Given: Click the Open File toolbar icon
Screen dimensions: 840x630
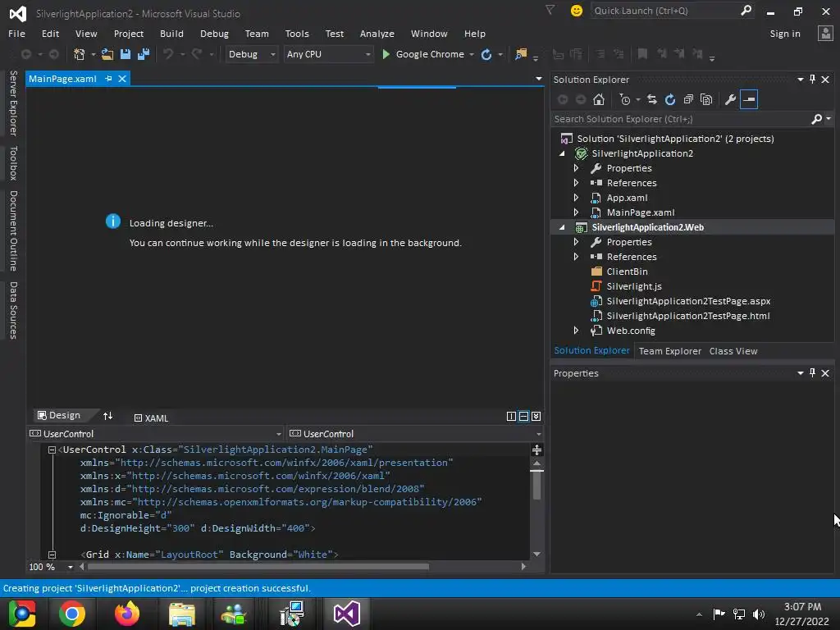Looking at the screenshot, I should click(107, 54).
